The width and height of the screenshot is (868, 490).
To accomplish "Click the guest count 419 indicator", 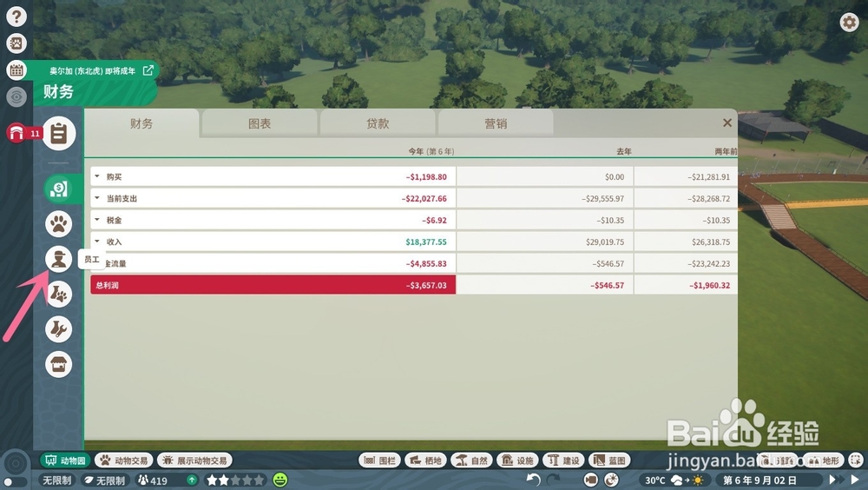I will pyautogui.click(x=153, y=480).
